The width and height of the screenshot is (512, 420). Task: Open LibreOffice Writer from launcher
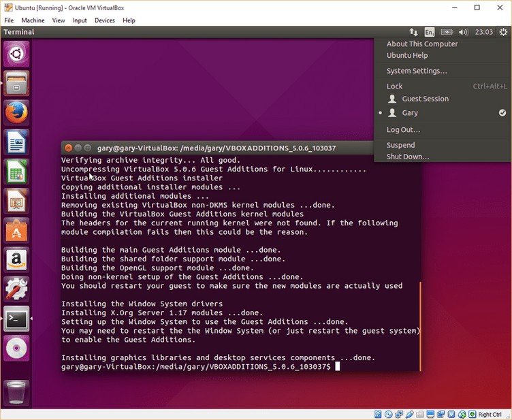point(16,142)
